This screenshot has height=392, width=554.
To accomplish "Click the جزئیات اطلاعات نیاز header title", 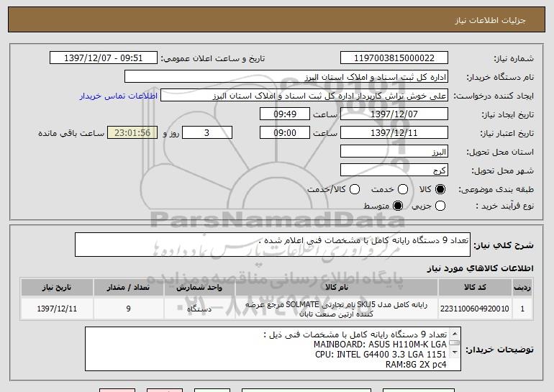I will point(490,20).
